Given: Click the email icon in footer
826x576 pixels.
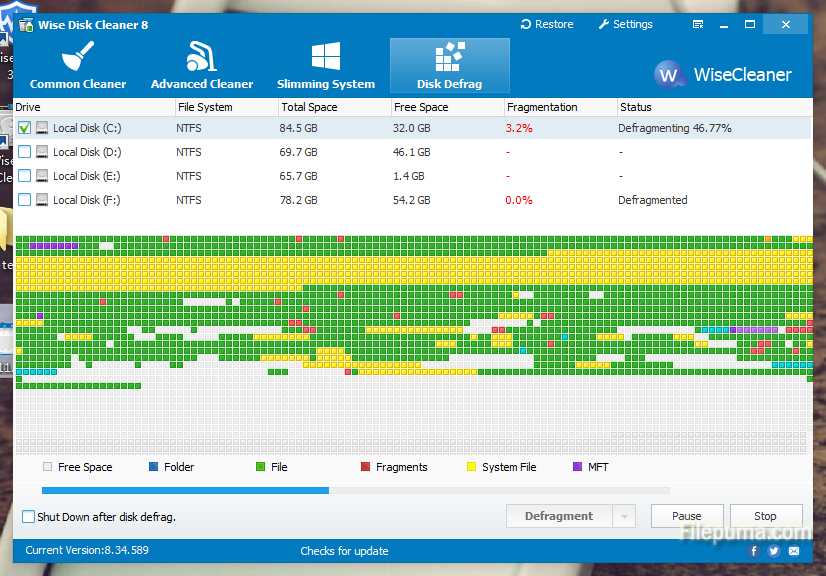Looking at the screenshot, I should (x=794, y=551).
